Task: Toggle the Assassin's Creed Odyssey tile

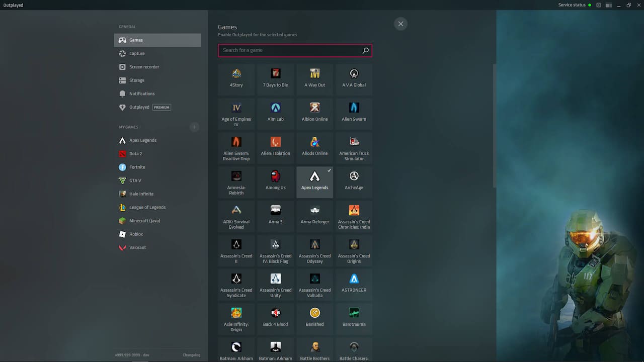Action: tap(315, 250)
